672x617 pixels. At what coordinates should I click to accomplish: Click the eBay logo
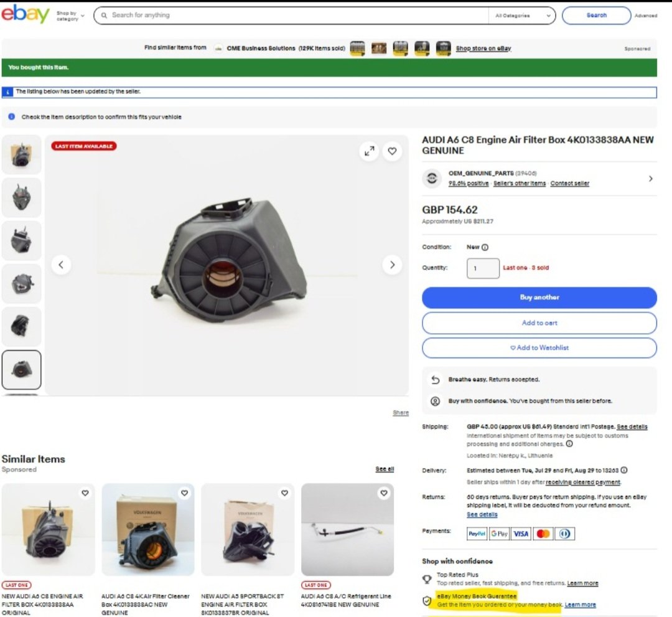click(26, 14)
